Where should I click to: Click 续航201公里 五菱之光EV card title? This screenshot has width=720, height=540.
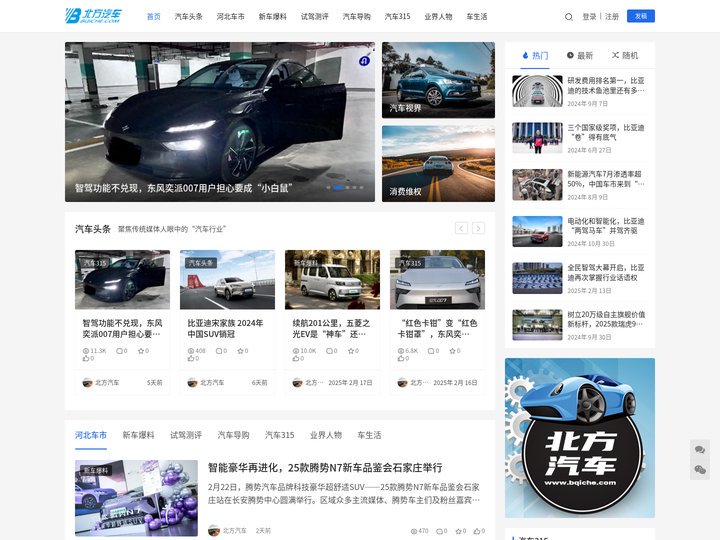[x=331, y=328]
